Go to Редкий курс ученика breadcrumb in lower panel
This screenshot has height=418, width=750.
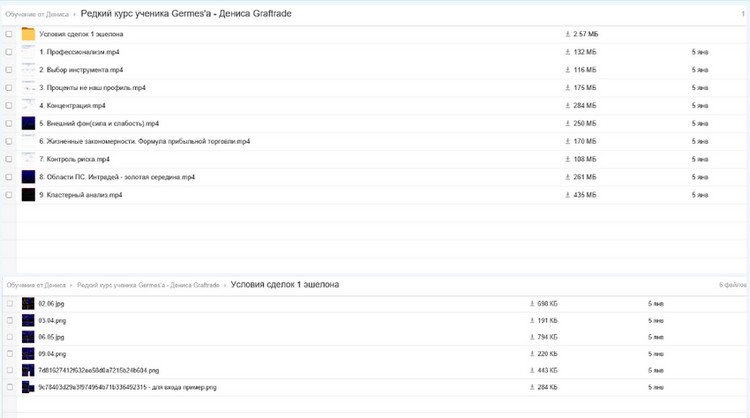pyautogui.click(x=148, y=285)
